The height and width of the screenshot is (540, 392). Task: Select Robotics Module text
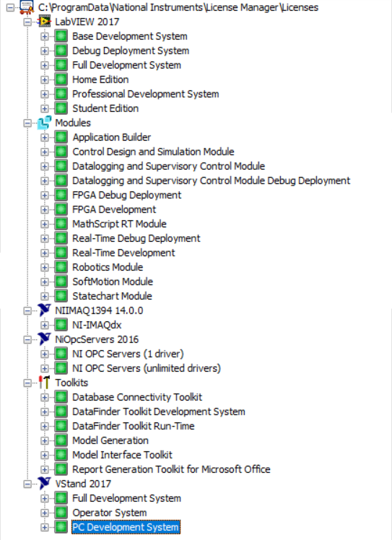(x=108, y=267)
